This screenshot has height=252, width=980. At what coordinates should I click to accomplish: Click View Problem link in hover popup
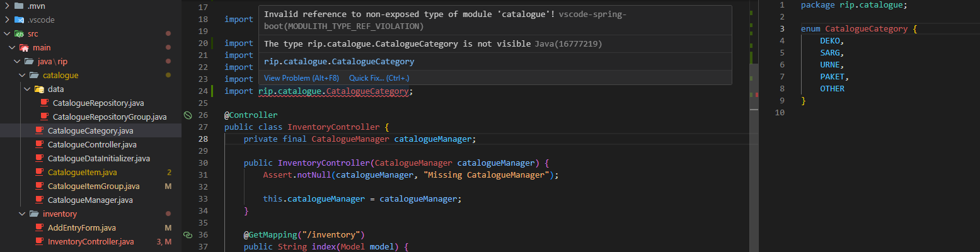click(x=301, y=78)
